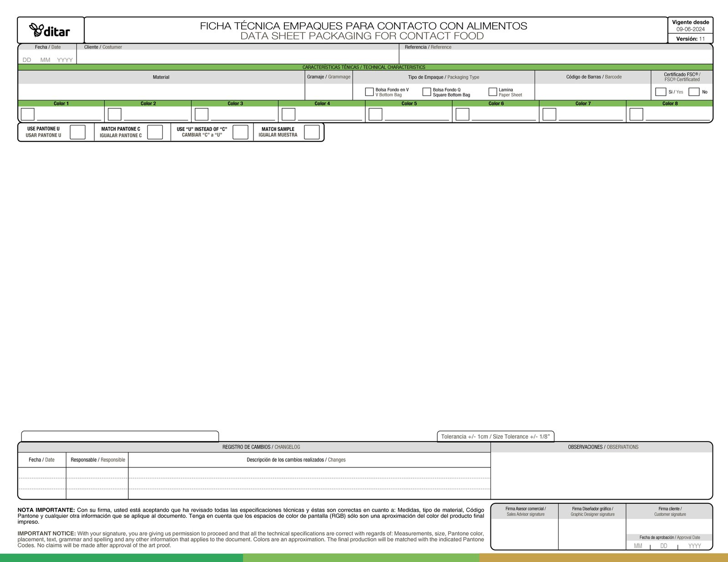This screenshot has height=562, width=728.
Task: Click the YYYY field under Fecha / Date
Action: (65, 60)
